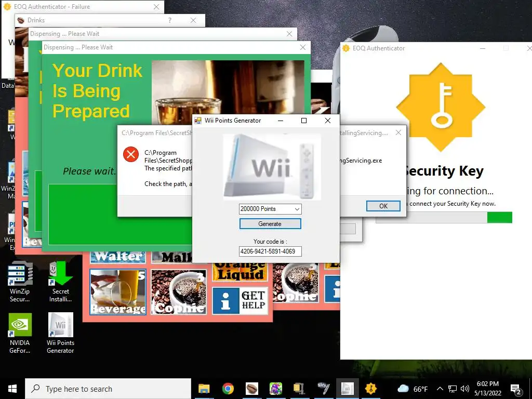Open the purple game taskbar icon
The width and height of the screenshot is (532, 399).
276,389
